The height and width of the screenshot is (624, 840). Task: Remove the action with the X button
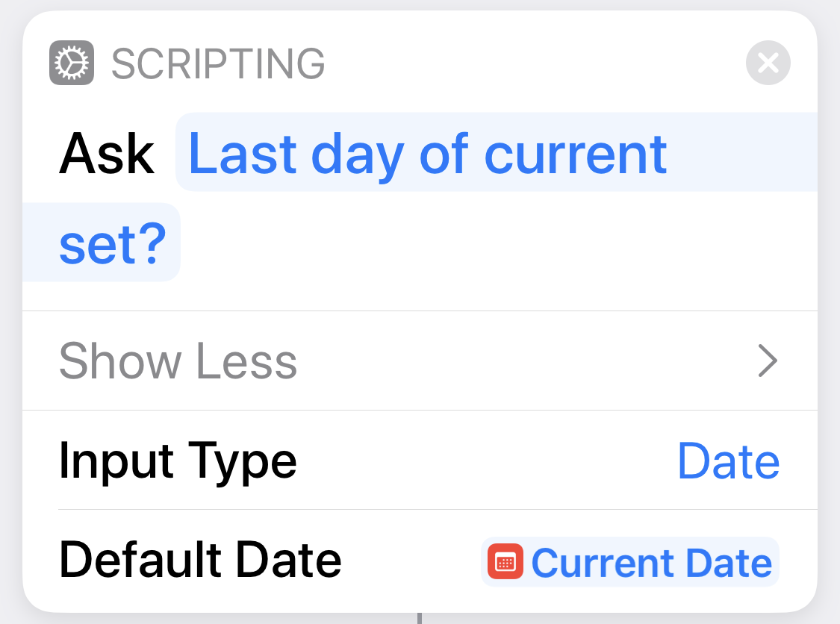(x=768, y=63)
